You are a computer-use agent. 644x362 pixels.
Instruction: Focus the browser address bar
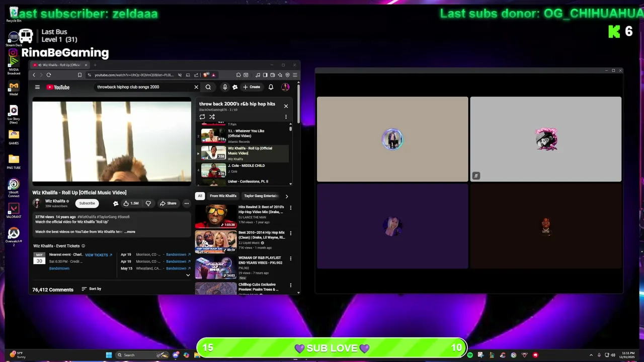(x=133, y=75)
